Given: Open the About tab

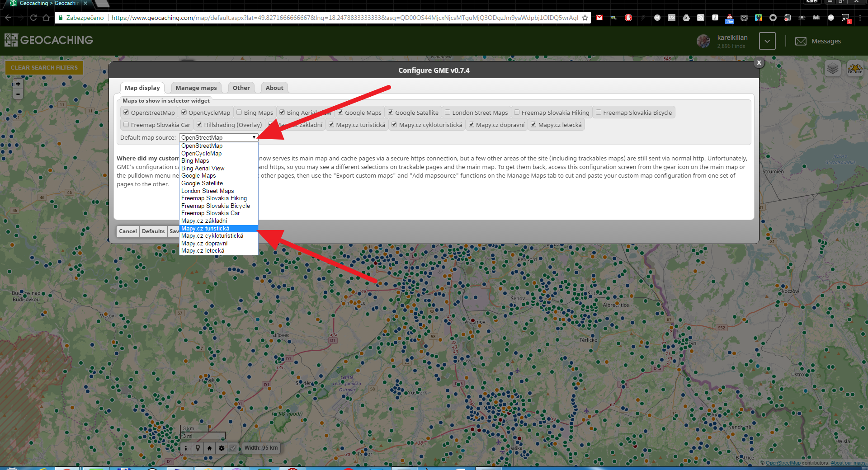Looking at the screenshot, I should [x=274, y=88].
